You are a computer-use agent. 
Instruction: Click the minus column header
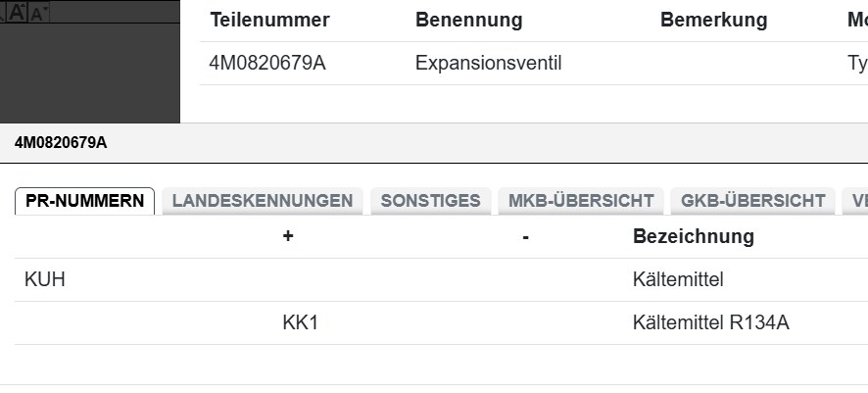(x=526, y=236)
